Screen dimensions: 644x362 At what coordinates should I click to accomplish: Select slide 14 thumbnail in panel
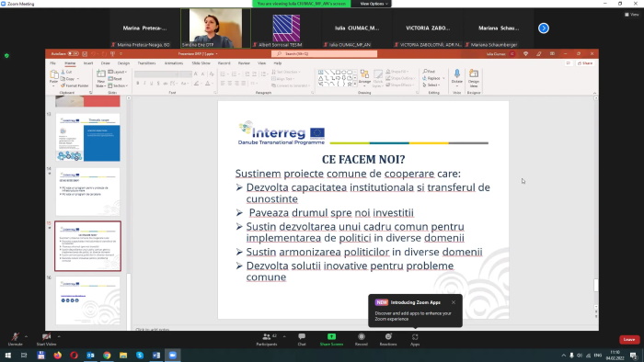point(88,191)
